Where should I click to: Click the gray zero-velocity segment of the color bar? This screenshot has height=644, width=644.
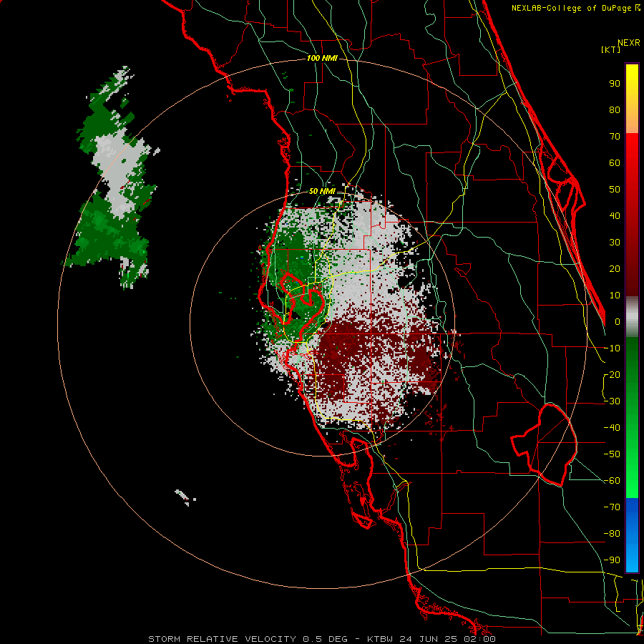click(632, 317)
